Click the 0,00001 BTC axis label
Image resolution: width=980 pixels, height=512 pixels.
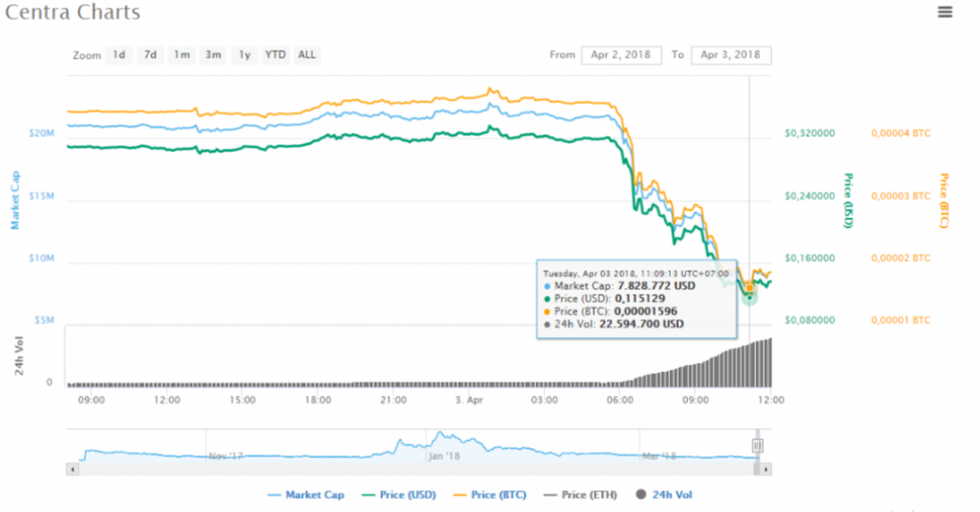[901, 320]
